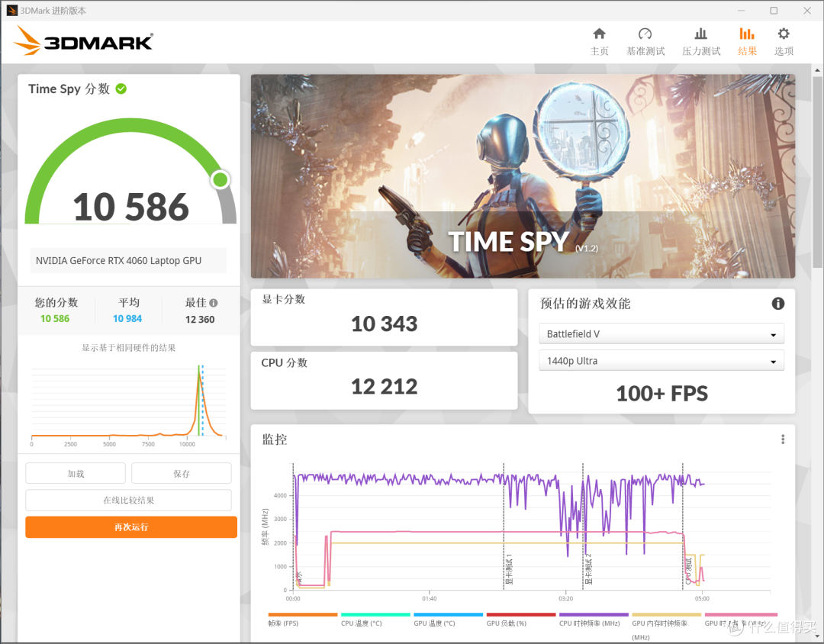
Task: Click the 加载 load button
Action: pos(76,473)
